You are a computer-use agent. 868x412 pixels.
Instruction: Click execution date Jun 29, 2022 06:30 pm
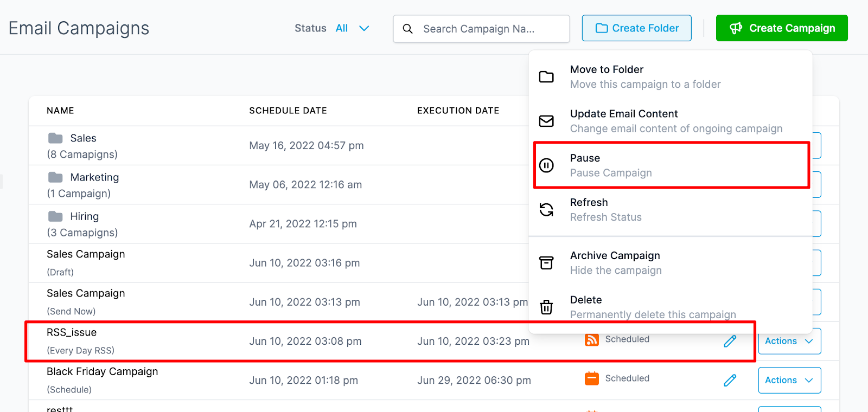(474, 380)
